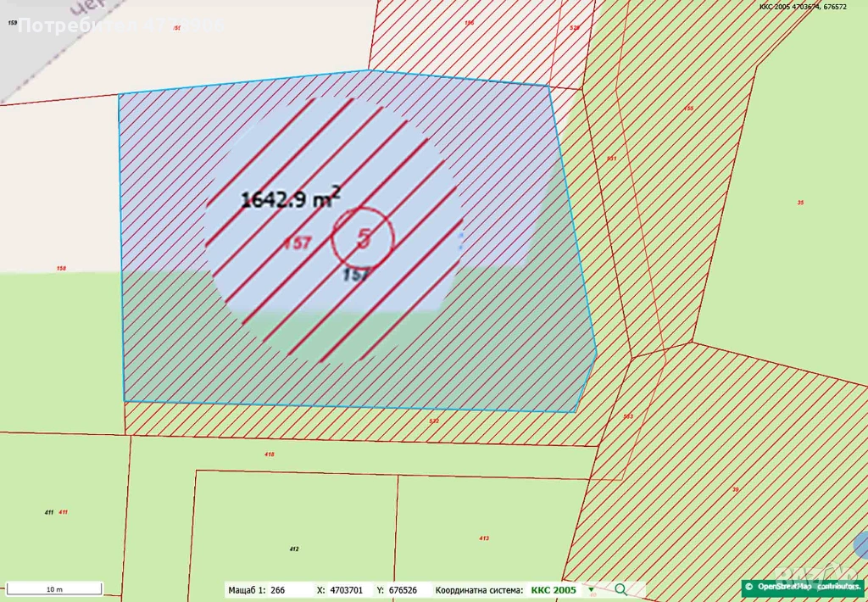Click the magnifier search icon in the coordinate bar
868x602 pixels.
[621, 589]
